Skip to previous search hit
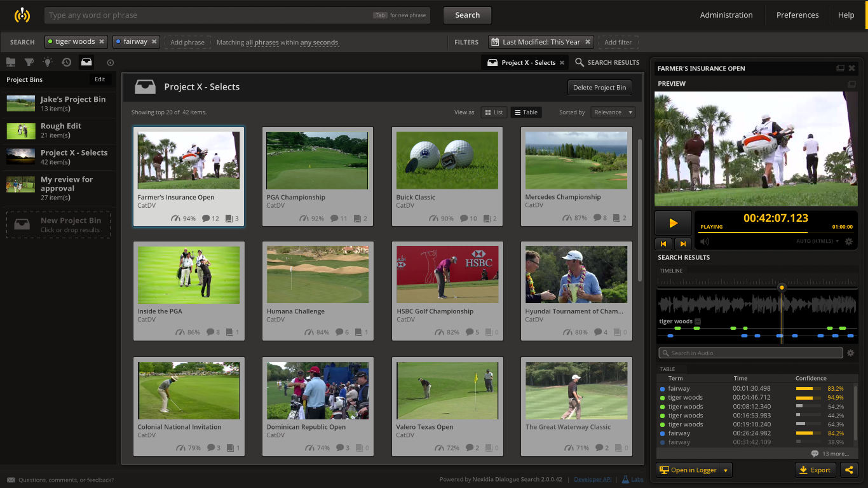This screenshot has width=868, height=488. (x=663, y=243)
